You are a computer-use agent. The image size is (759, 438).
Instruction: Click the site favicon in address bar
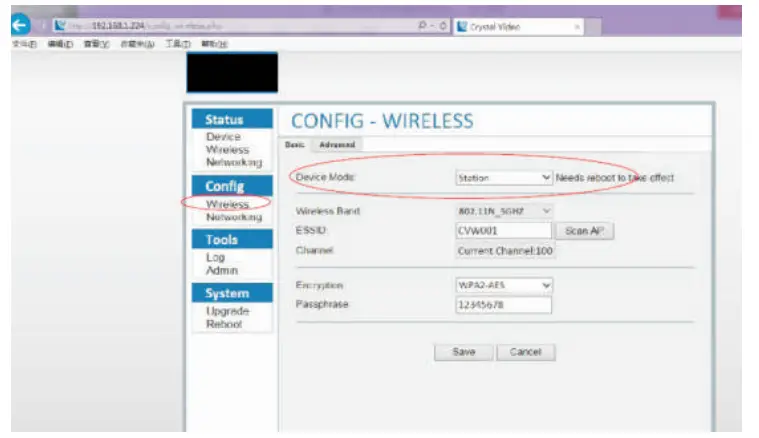[x=61, y=25]
